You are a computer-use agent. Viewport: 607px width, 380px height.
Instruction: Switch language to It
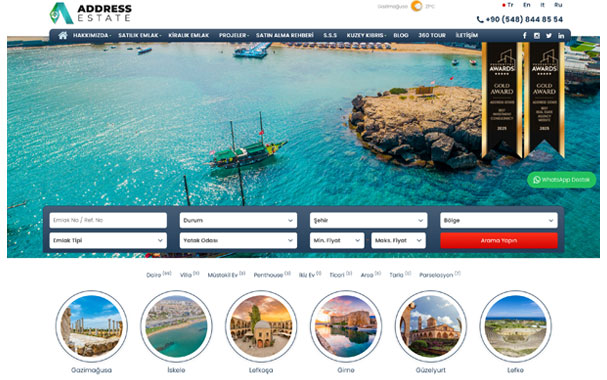(542, 5)
